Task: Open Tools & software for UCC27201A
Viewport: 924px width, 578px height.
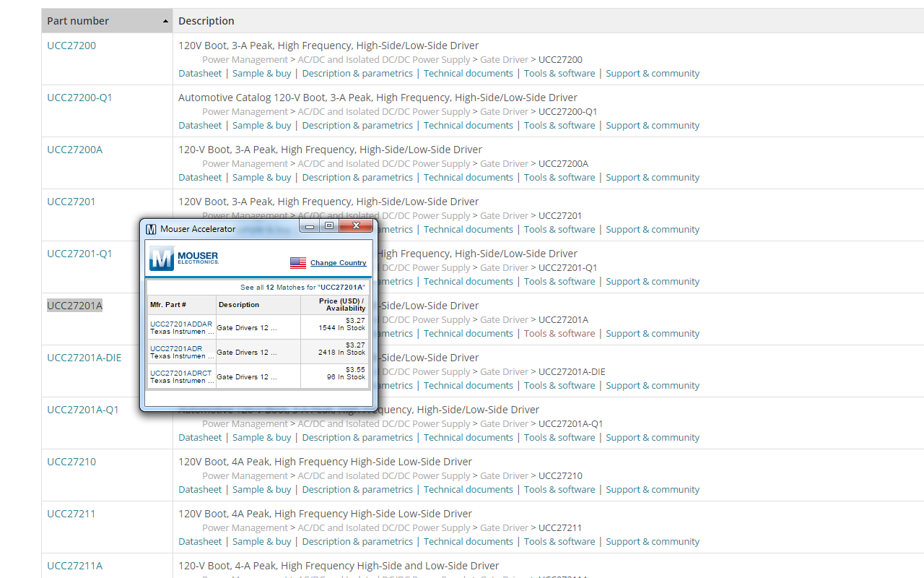Action: [x=559, y=334]
